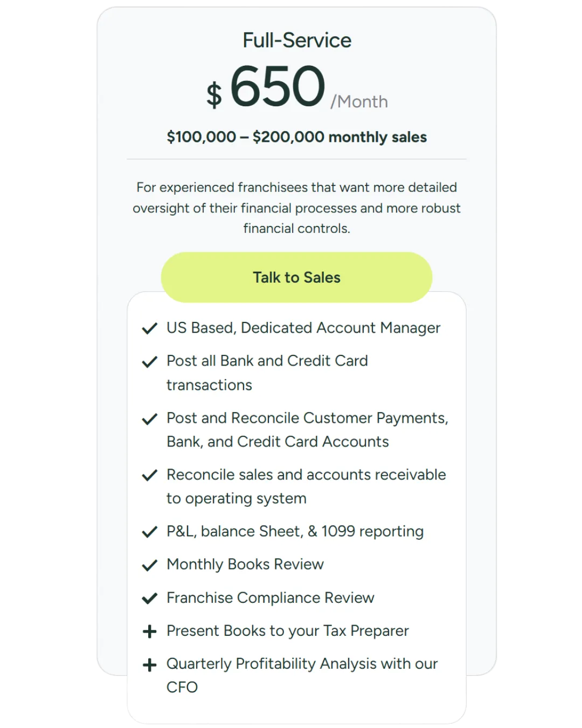Click plus icon next to Quarterly Profitability Analysis
Viewport: 582px width, 728px height.
pyautogui.click(x=149, y=664)
